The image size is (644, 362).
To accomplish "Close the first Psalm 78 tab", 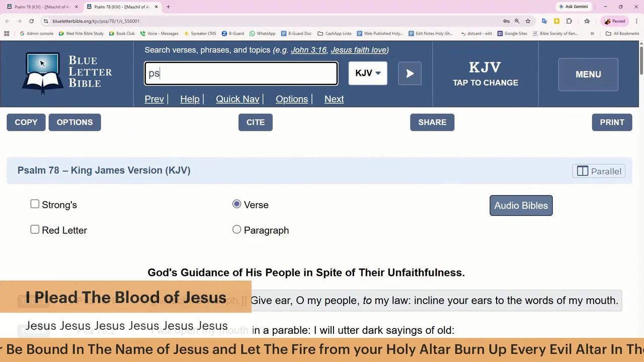I will coord(76,7).
